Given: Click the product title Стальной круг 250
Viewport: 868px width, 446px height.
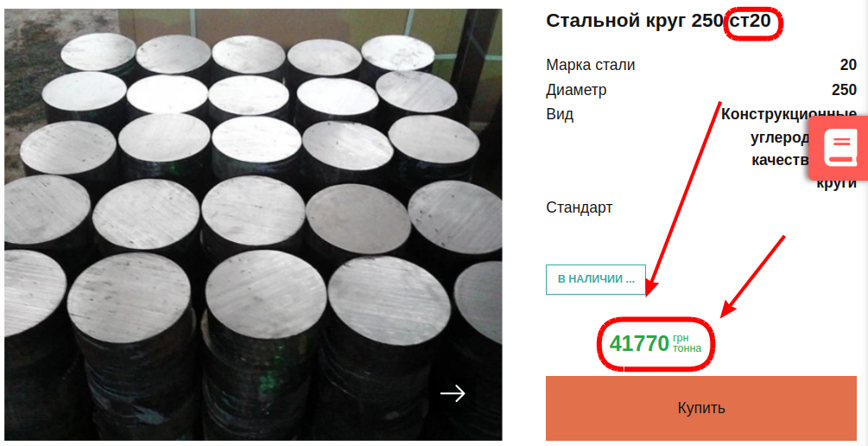Looking at the screenshot, I should tap(635, 21).
